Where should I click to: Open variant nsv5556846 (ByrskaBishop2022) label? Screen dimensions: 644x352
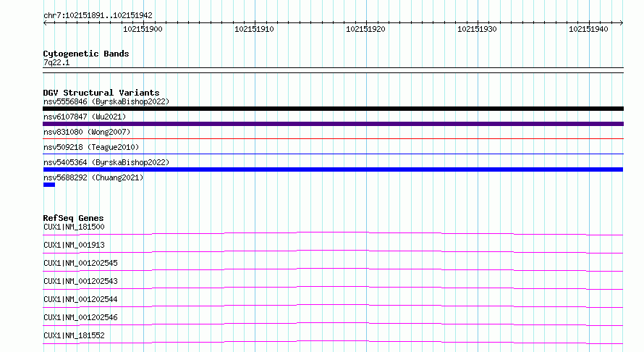coord(106,101)
